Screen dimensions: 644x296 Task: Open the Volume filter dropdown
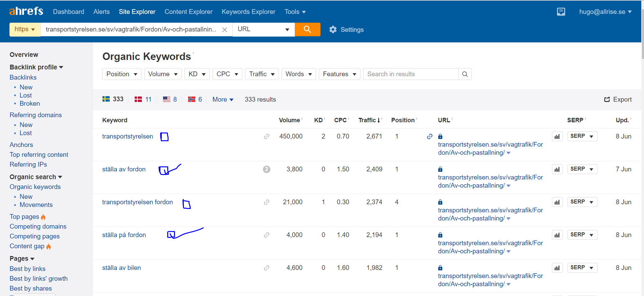click(x=163, y=74)
